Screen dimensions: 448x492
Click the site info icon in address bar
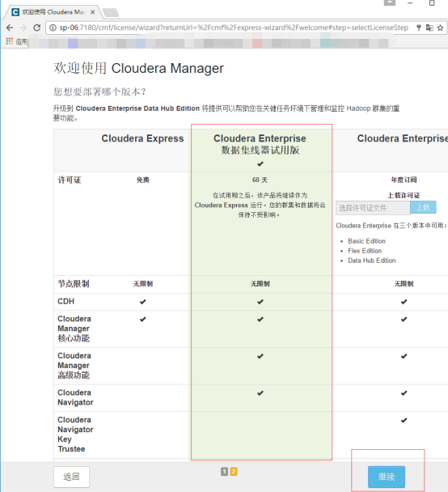tap(53, 28)
